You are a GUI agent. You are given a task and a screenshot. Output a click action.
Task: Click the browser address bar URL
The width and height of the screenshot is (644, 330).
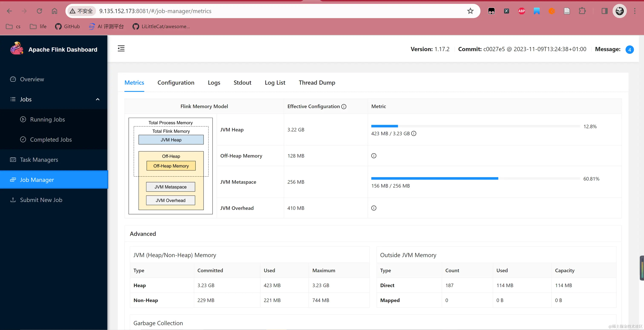(x=155, y=11)
